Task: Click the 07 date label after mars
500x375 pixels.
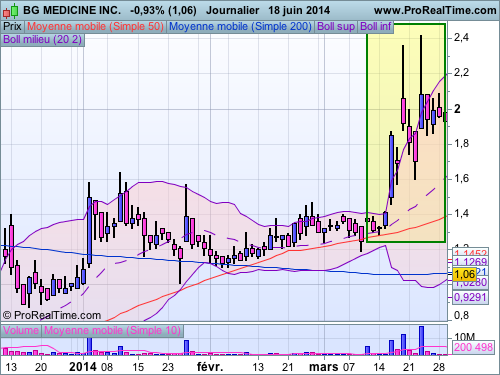Action: point(349,367)
